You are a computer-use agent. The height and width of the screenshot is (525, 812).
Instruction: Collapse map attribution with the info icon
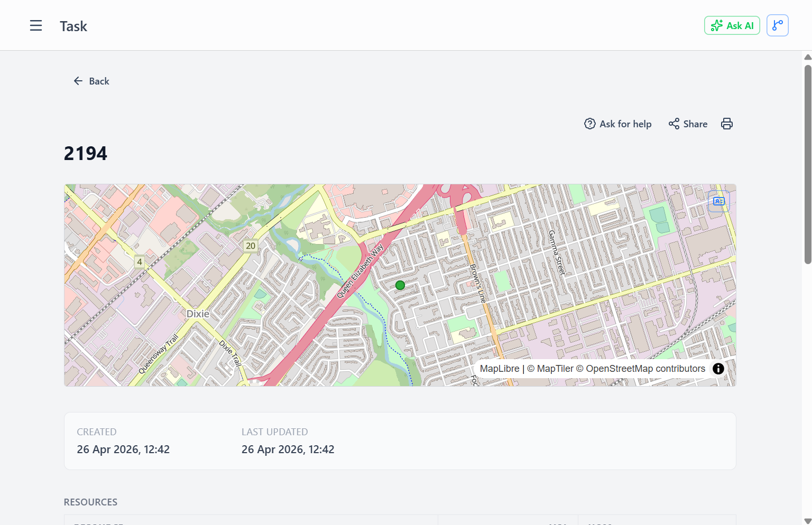(x=718, y=369)
